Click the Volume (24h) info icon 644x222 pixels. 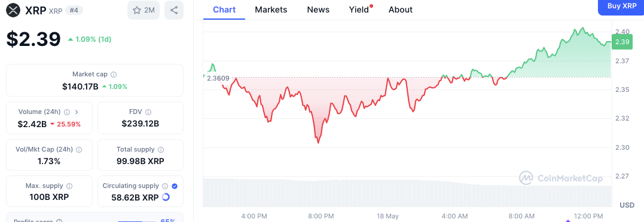pos(67,112)
